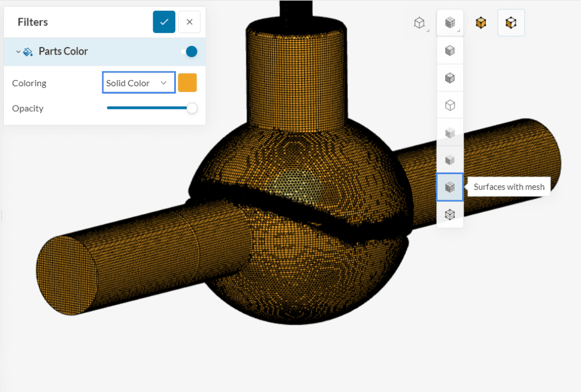
Task: Dismiss the Filters panel with the X button
Action: [x=189, y=22]
